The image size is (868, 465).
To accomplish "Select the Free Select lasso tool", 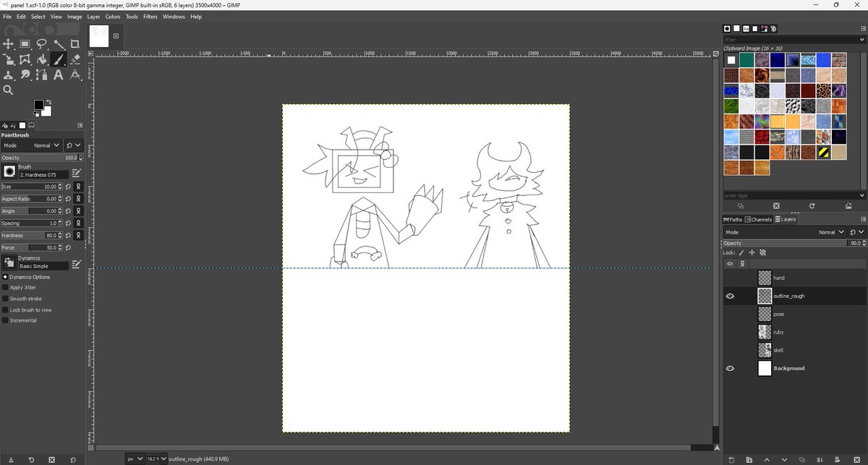I will (41, 44).
